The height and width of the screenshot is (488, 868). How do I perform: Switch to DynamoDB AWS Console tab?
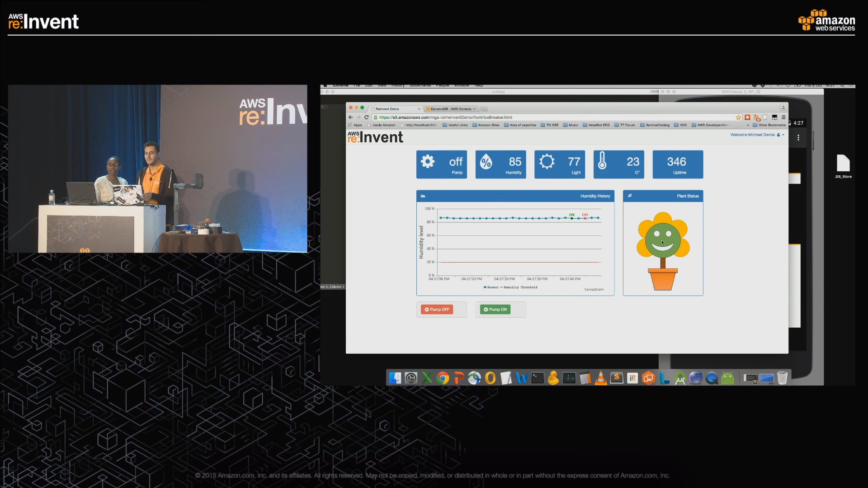450,109
